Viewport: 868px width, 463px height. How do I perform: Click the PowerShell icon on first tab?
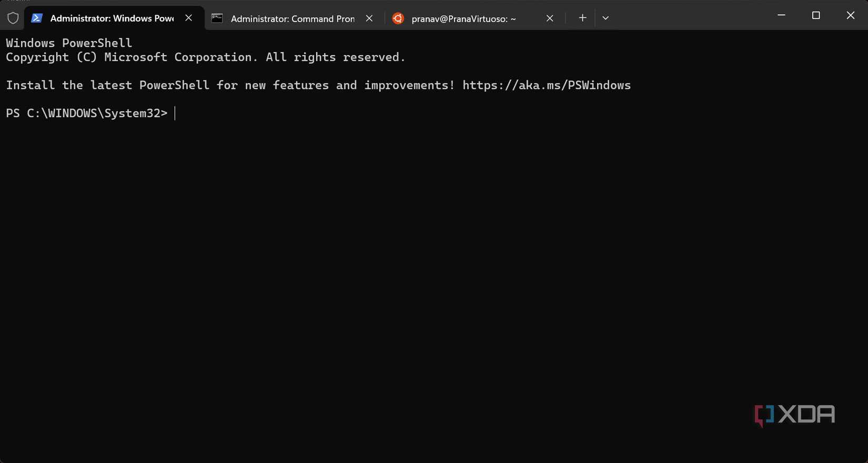[37, 18]
